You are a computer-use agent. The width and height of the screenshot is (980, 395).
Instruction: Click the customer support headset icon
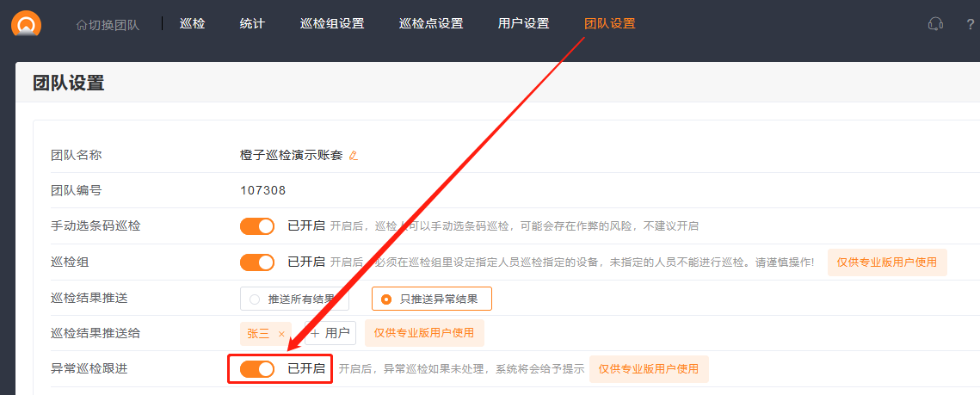coord(935,24)
